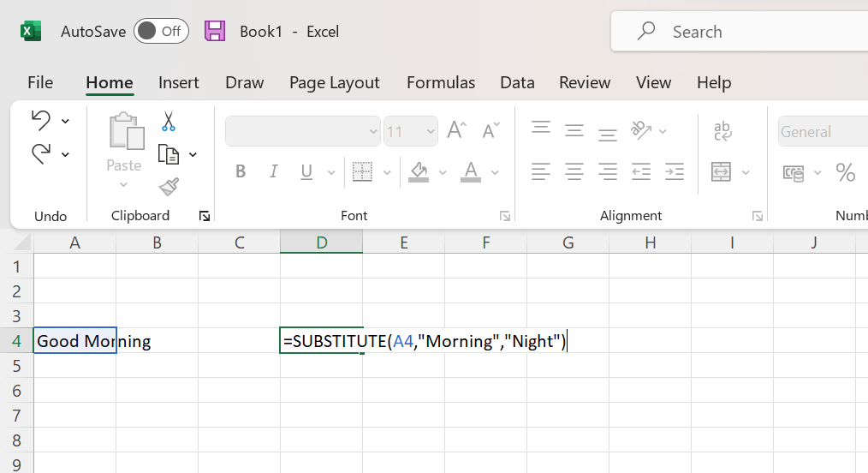868x473 pixels.
Task: Open the General number format dropdown
Action: click(x=822, y=132)
